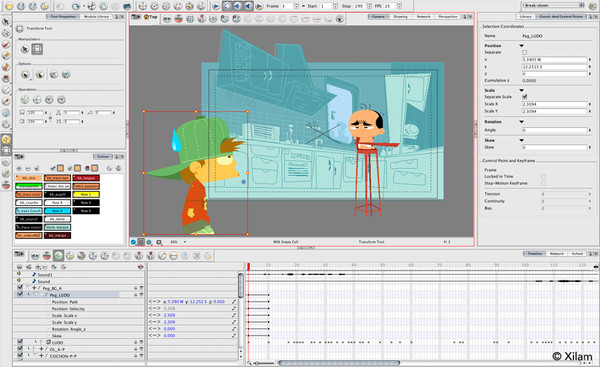Select the COCHON-P-P layer row
The width and height of the screenshot is (600, 367).
click(79, 356)
